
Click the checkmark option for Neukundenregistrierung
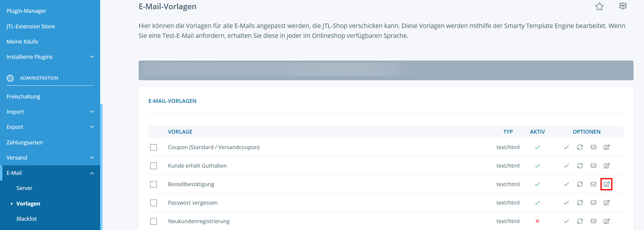566,221
